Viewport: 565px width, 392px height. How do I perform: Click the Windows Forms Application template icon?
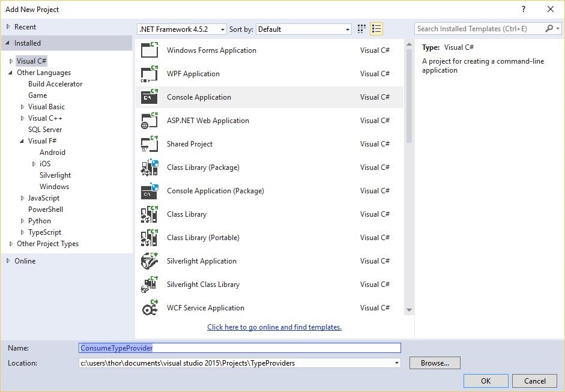[149, 50]
